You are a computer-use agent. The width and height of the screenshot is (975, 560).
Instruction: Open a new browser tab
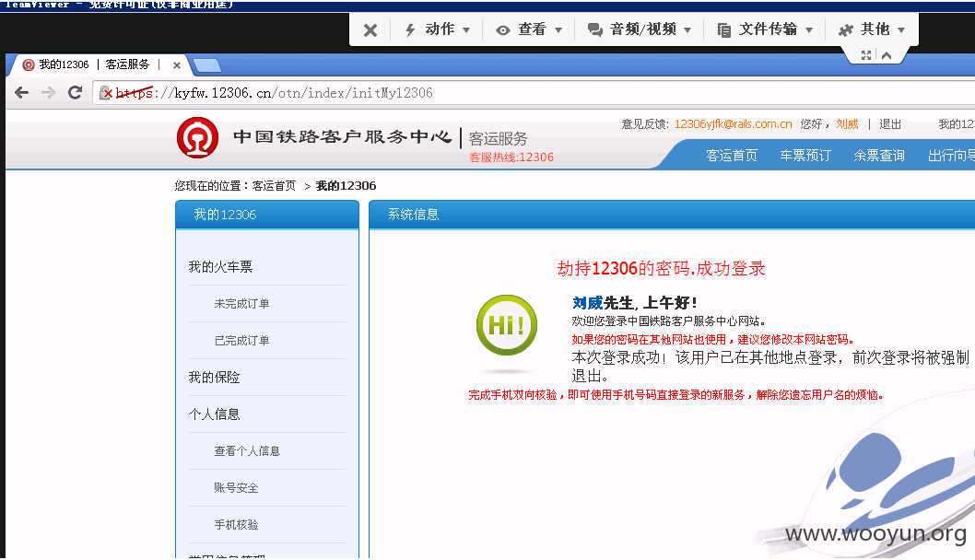[207, 65]
